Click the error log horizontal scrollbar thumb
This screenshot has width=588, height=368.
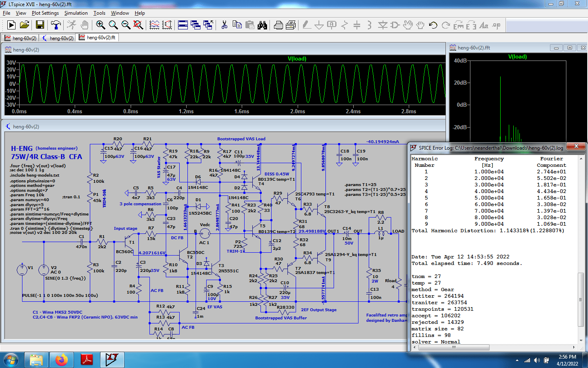pyautogui.click(x=454, y=347)
